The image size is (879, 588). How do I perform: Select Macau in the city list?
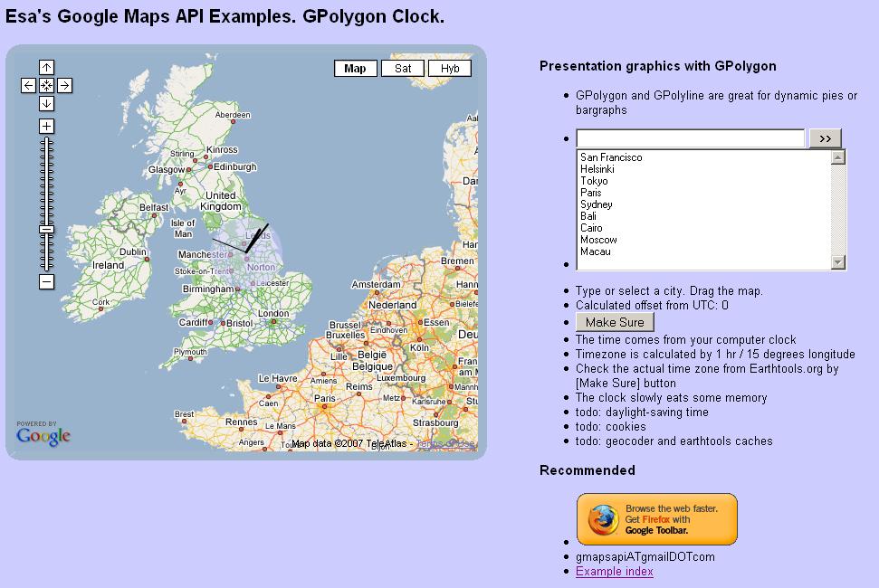pyautogui.click(x=596, y=251)
